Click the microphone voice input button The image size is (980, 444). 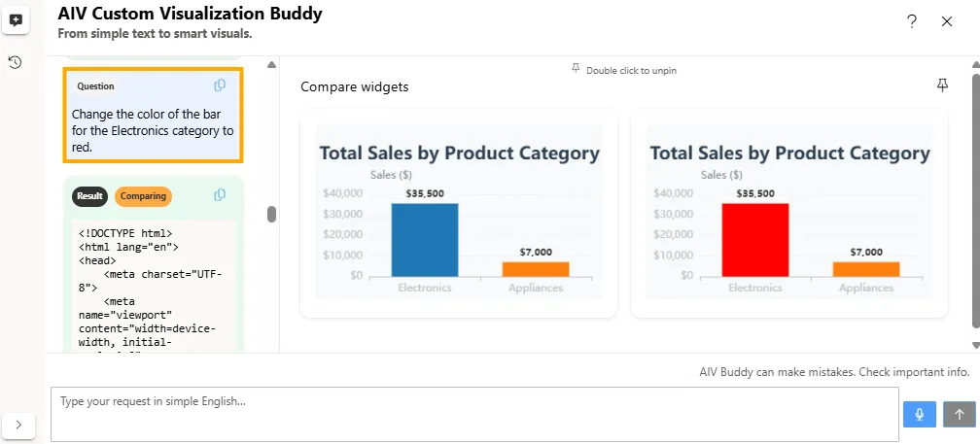coord(919,414)
